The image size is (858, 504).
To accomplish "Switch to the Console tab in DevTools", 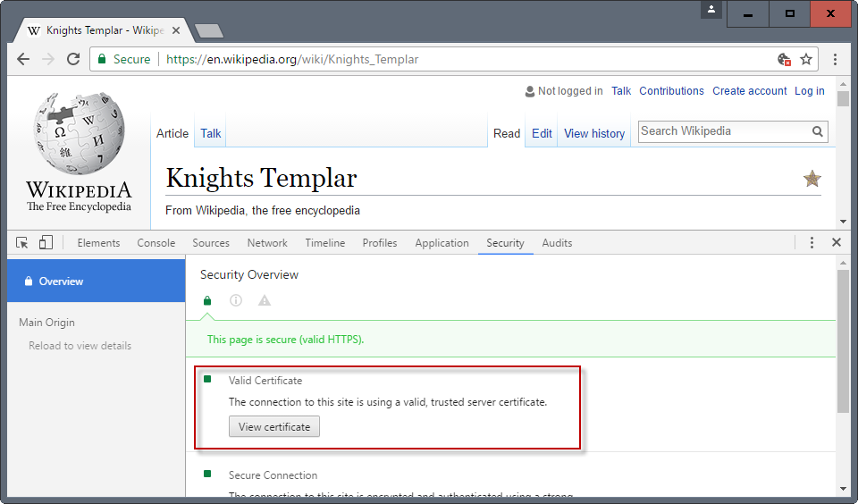I will pos(156,243).
